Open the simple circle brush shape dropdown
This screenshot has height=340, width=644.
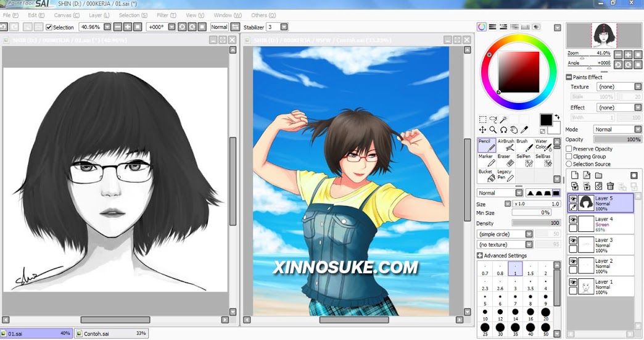529,234
